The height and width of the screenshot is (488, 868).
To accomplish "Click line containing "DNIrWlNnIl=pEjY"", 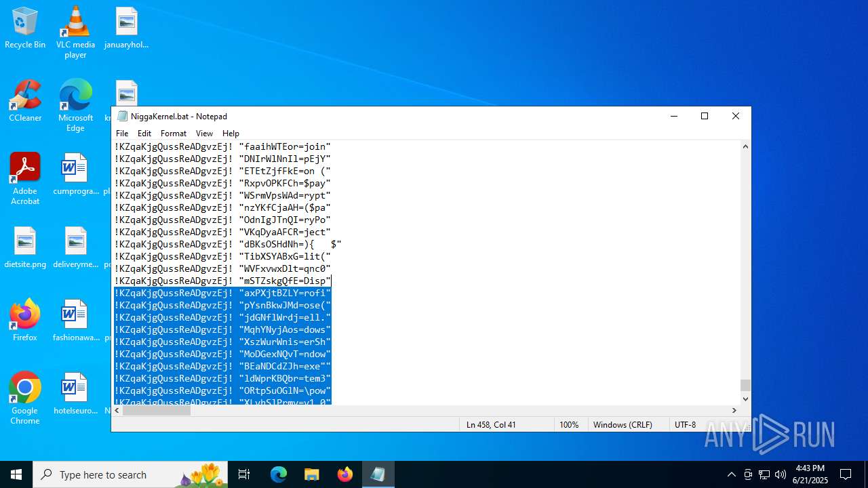I will [x=222, y=159].
